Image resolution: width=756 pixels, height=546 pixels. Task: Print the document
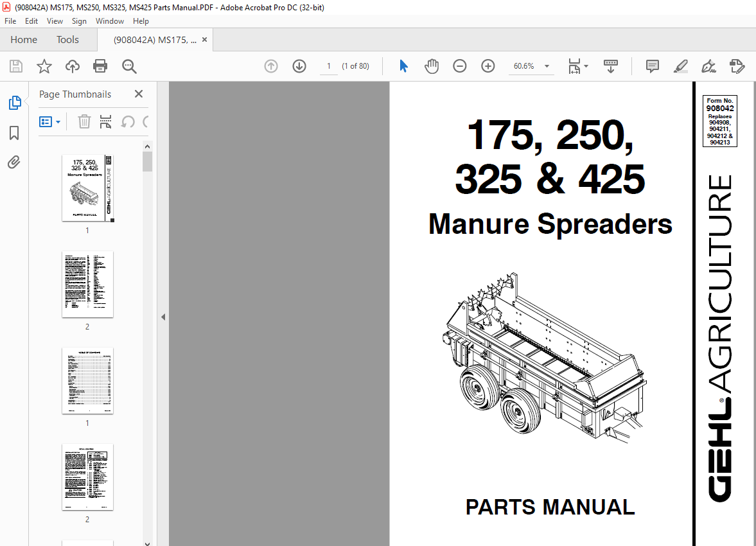100,66
